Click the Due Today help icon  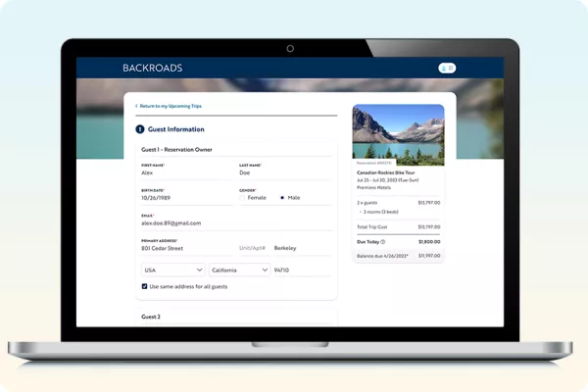pyautogui.click(x=382, y=240)
